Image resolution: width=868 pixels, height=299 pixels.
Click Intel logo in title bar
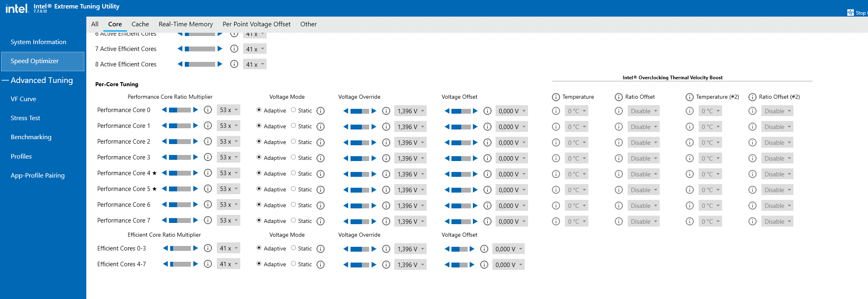coord(17,8)
